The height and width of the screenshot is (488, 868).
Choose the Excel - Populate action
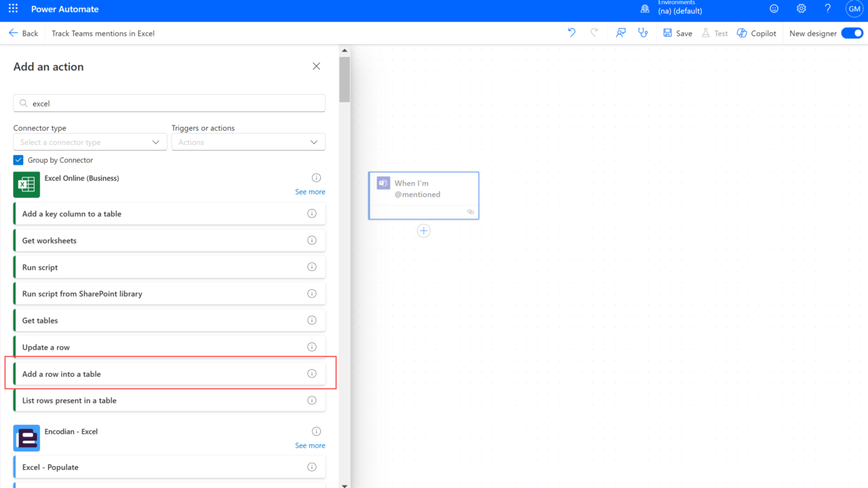click(x=170, y=467)
